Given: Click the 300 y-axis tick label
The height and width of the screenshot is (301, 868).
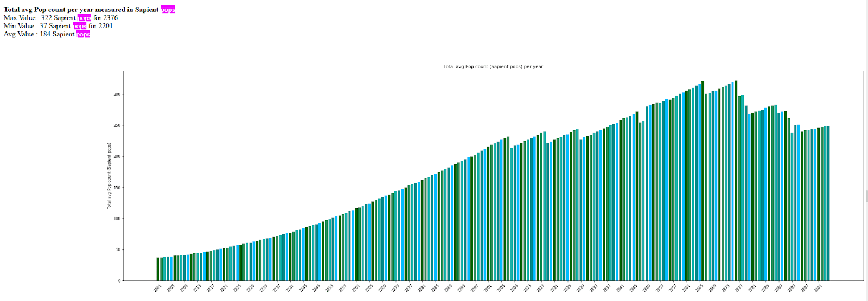Looking at the screenshot, I should click(x=117, y=94).
